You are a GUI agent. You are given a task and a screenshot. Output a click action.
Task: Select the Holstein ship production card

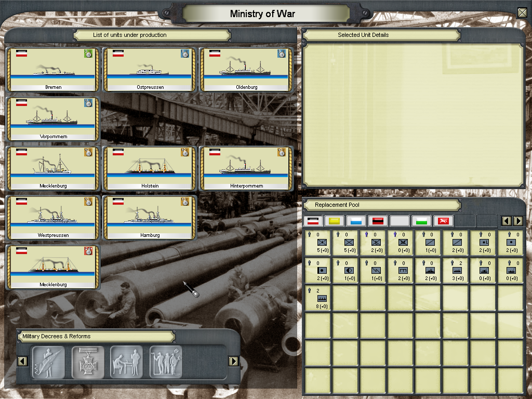click(x=150, y=168)
